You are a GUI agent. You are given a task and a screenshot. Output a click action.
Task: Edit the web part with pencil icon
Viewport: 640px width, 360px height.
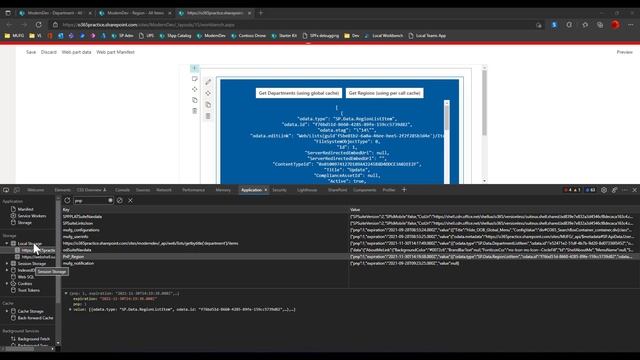click(208, 82)
